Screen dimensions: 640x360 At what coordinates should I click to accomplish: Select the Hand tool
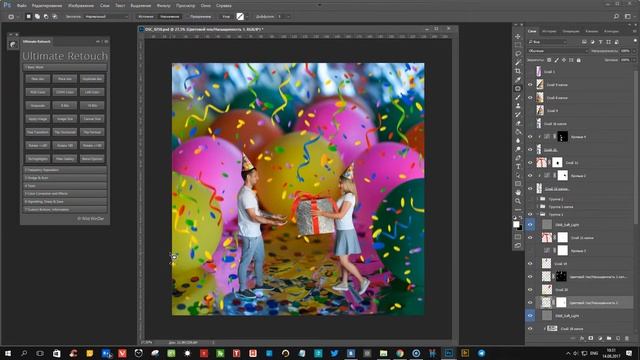point(518,192)
